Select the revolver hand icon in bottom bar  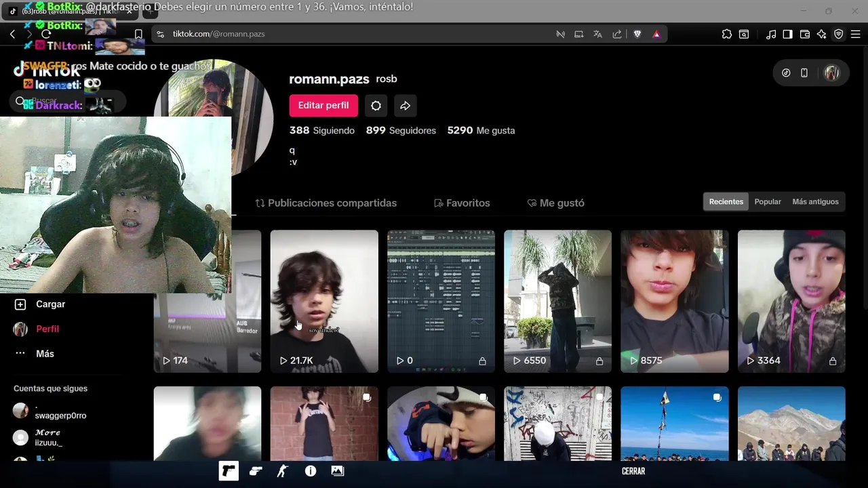(x=256, y=471)
